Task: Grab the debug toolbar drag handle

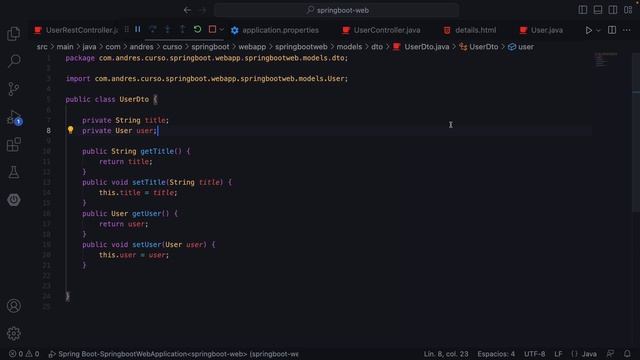Action: (x=127, y=29)
